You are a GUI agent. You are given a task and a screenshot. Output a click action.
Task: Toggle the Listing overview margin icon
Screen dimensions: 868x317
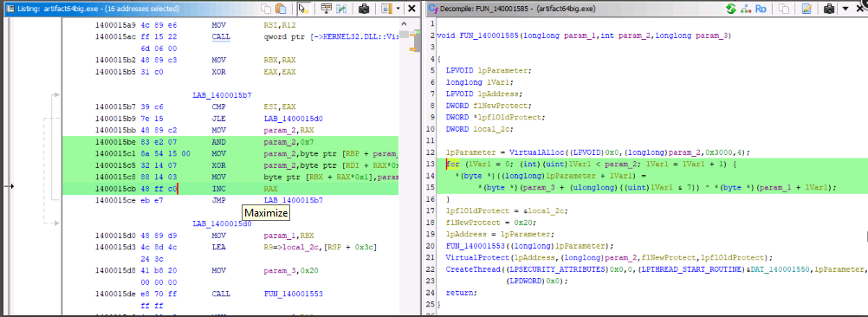point(385,9)
